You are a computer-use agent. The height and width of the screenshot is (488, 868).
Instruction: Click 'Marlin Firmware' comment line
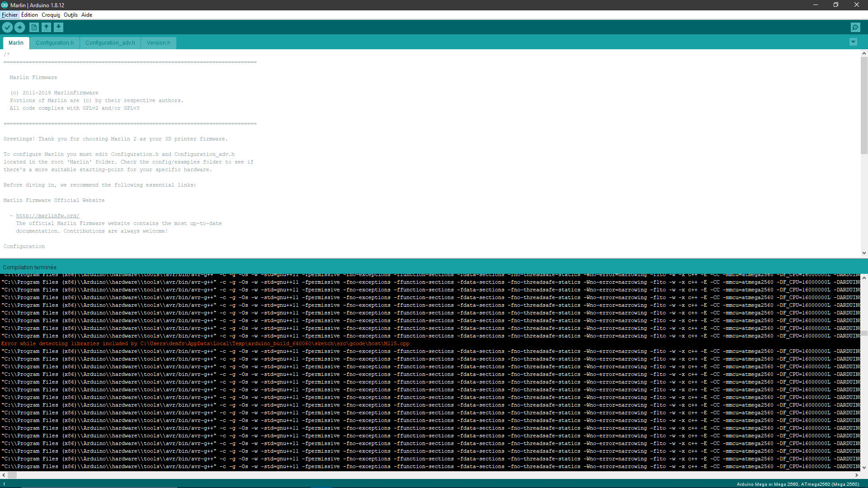click(x=33, y=78)
